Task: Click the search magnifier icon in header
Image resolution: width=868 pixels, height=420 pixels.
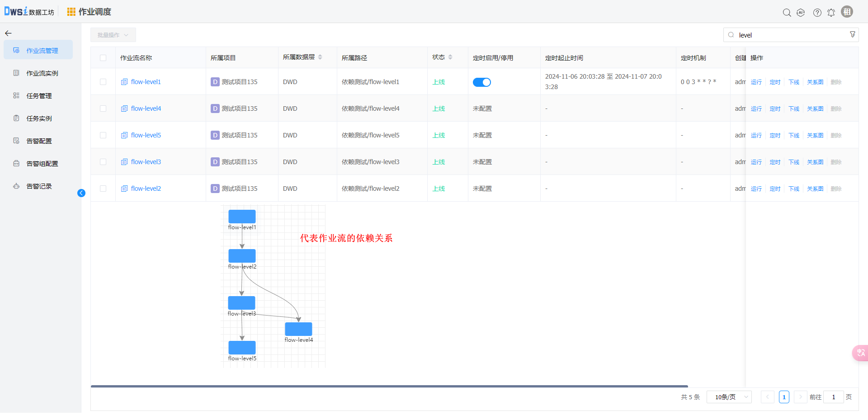Action: 787,13
